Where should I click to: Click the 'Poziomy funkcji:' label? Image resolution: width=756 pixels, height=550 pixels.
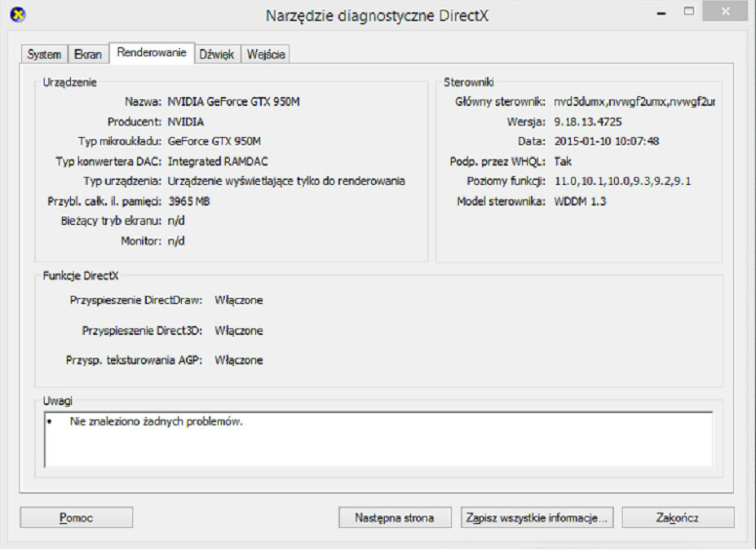506,181
